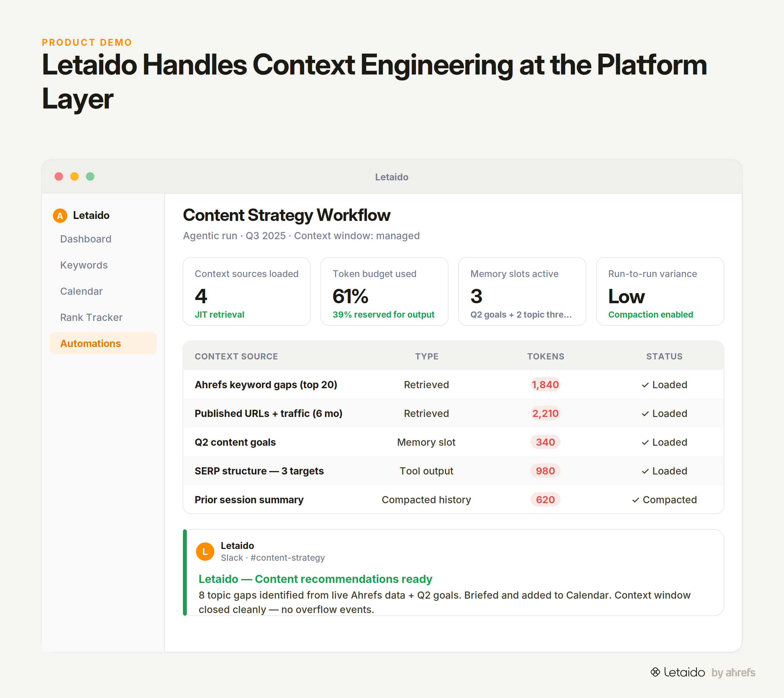The image size is (784, 698).
Task: Click the 'Slack · #content-strategy' channel label
Action: pyautogui.click(x=273, y=557)
